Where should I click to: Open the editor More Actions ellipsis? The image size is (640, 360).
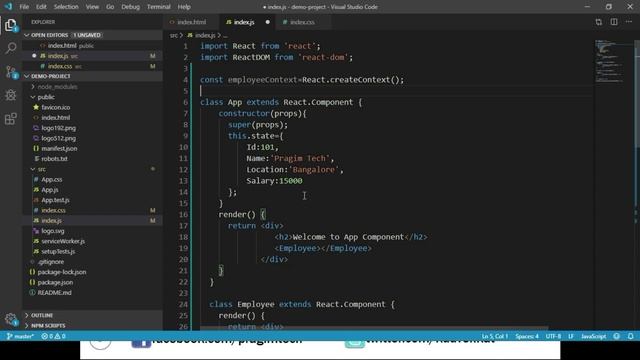point(629,22)
